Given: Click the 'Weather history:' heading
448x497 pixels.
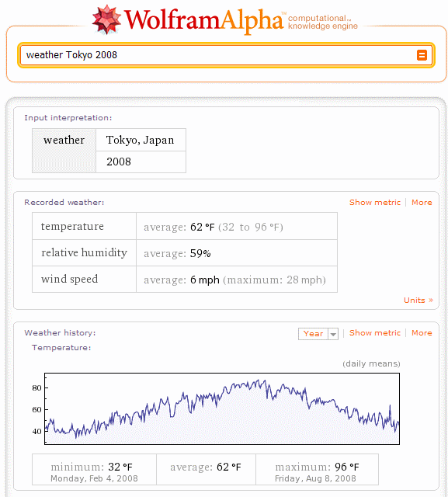Looking at the screenshot, I should tap(60, 333).
